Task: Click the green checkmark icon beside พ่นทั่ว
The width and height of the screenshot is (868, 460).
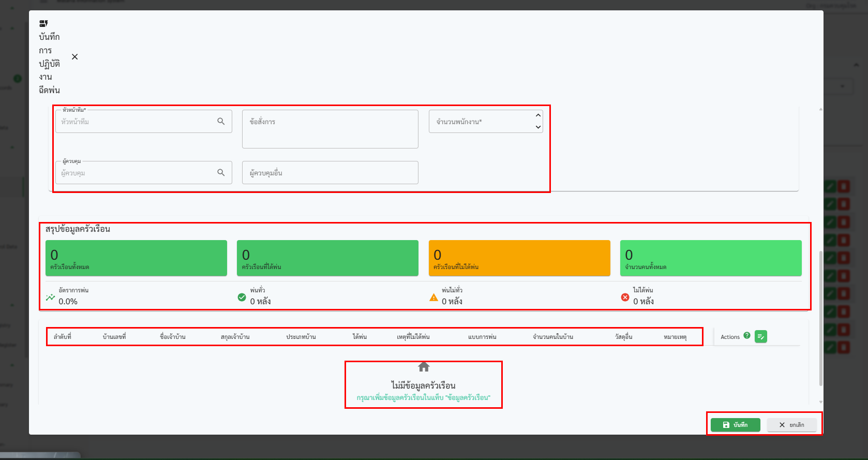Action: (242, 297)
